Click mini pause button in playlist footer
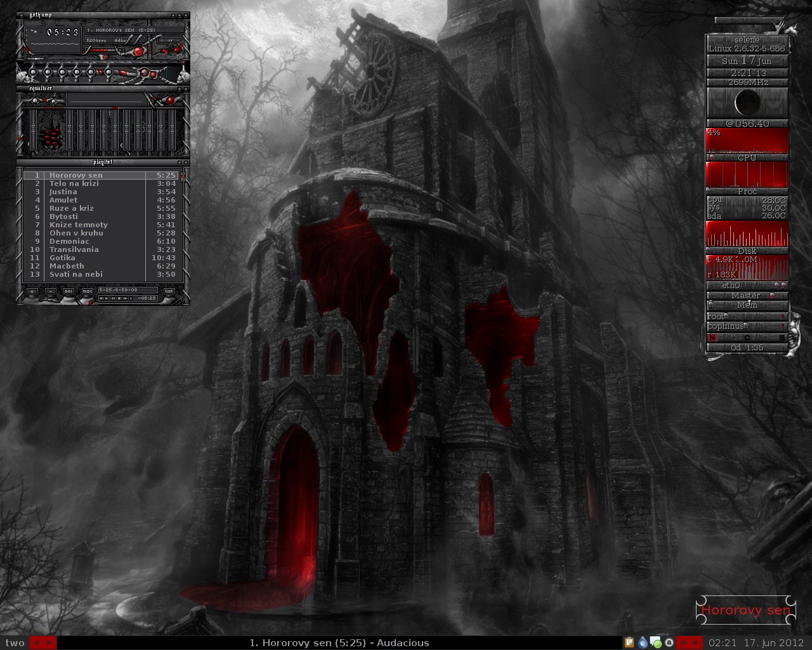 (113, 298)
